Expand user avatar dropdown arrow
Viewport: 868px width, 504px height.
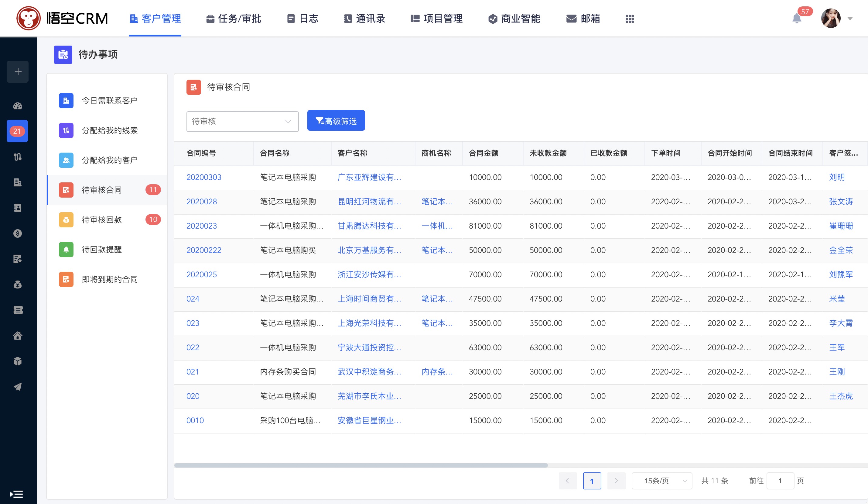[x=850, y=19]
